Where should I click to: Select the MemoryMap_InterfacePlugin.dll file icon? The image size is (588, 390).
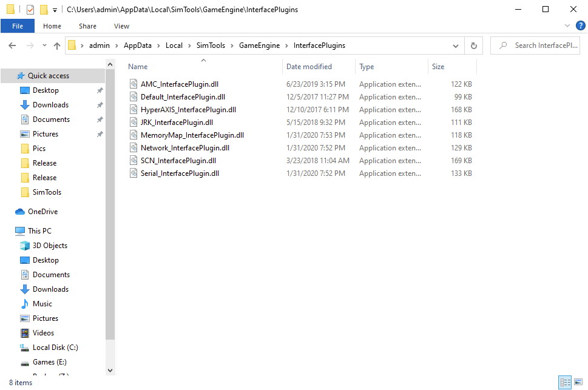pyautogui.click(x=133, y=135)
